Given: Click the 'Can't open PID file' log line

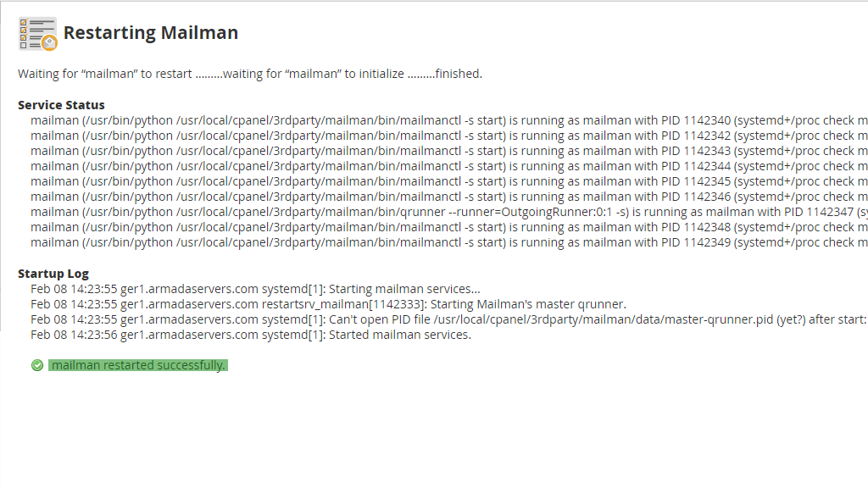Looking at the screenshot, I should pos(449,319).
